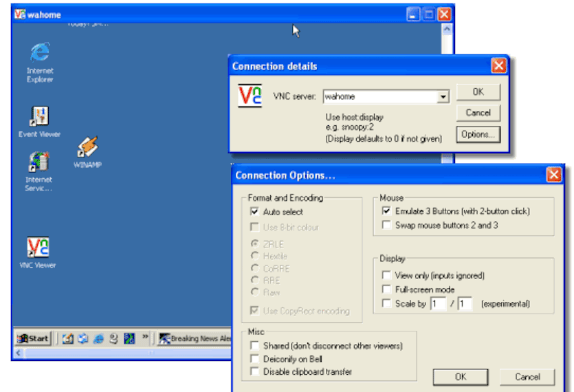Image resolution: width=574 pixels, height=392 pixels.
Task: Click the blue and green quick launch icon
Action: coord(129,338)
